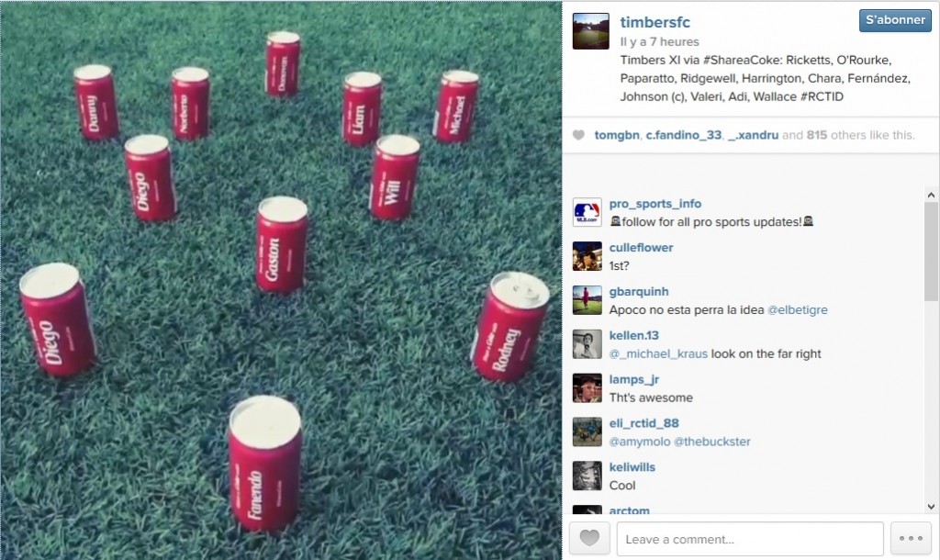The height and width of the screenshot is (560, 940).
Task: Click gbarquinh's avatar image
Action: (x=587, y=300)
